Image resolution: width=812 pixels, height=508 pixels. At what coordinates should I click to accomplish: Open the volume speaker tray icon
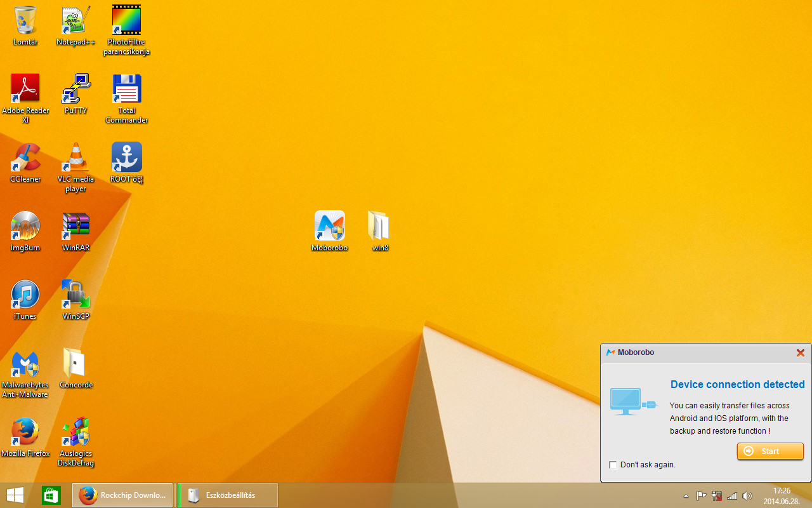pyautogui.click(x=747, y=496)
